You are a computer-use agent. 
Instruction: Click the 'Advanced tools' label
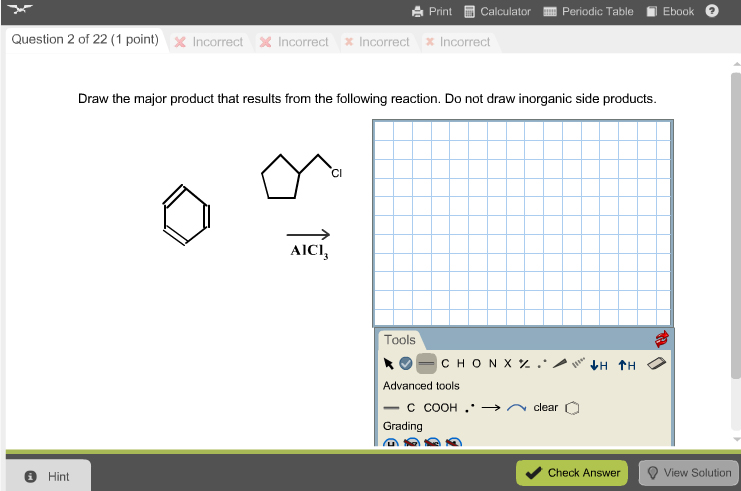click(x=421, y=386)
